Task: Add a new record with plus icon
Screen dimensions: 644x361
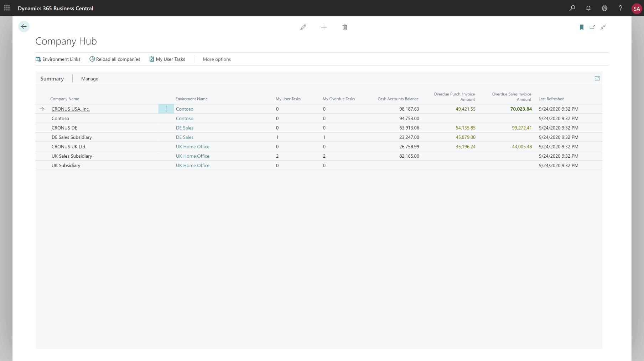Action: tap(324, 27)
